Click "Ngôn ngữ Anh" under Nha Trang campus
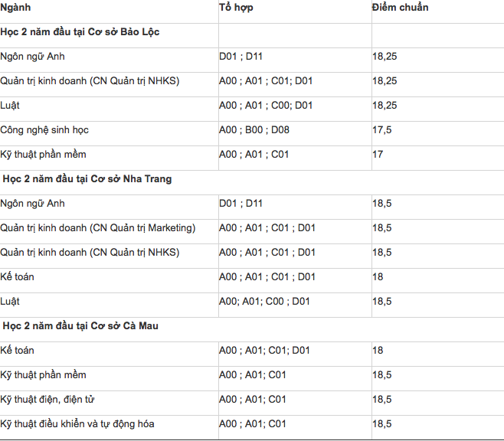This screenshot has width=504, height=441. pos(33,204)
